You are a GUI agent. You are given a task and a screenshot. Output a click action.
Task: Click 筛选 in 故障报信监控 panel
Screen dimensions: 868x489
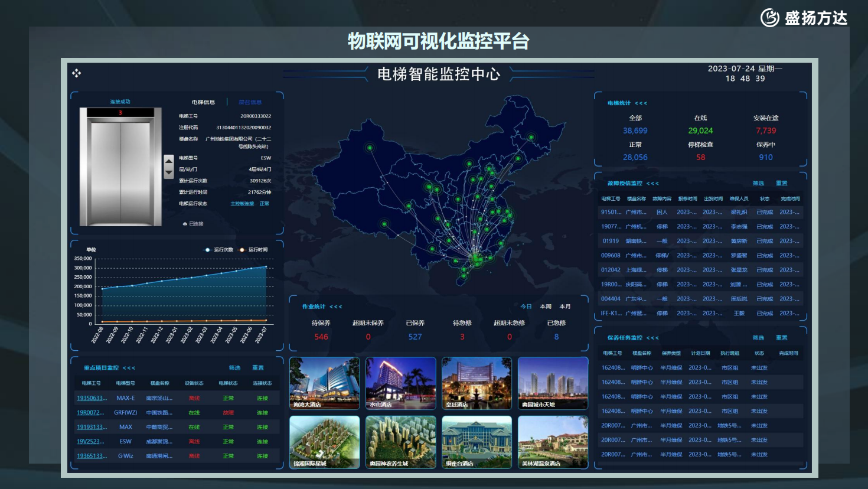pos(758,184)
